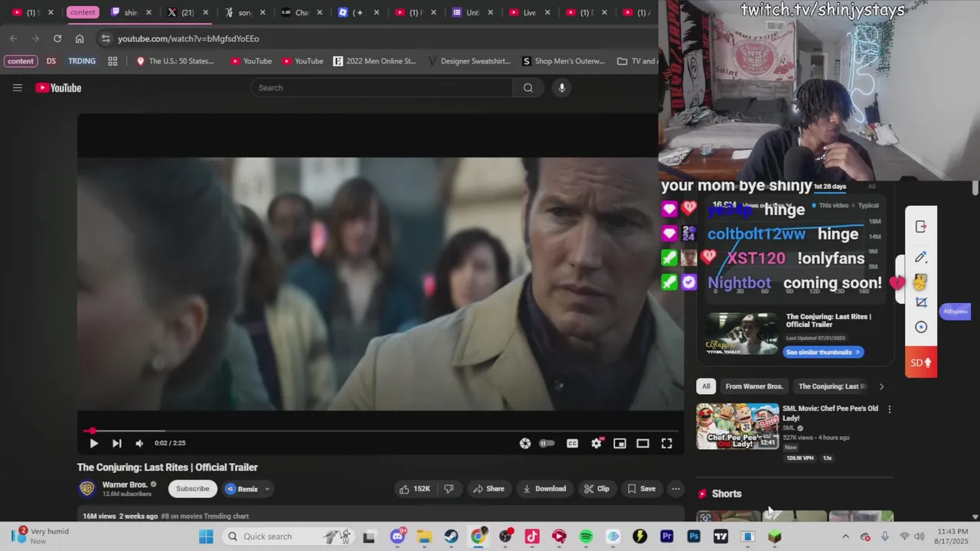Subscribe to Warner Bros. channel
Viewport: 980px width, 551px height.
tap(192, 489)
